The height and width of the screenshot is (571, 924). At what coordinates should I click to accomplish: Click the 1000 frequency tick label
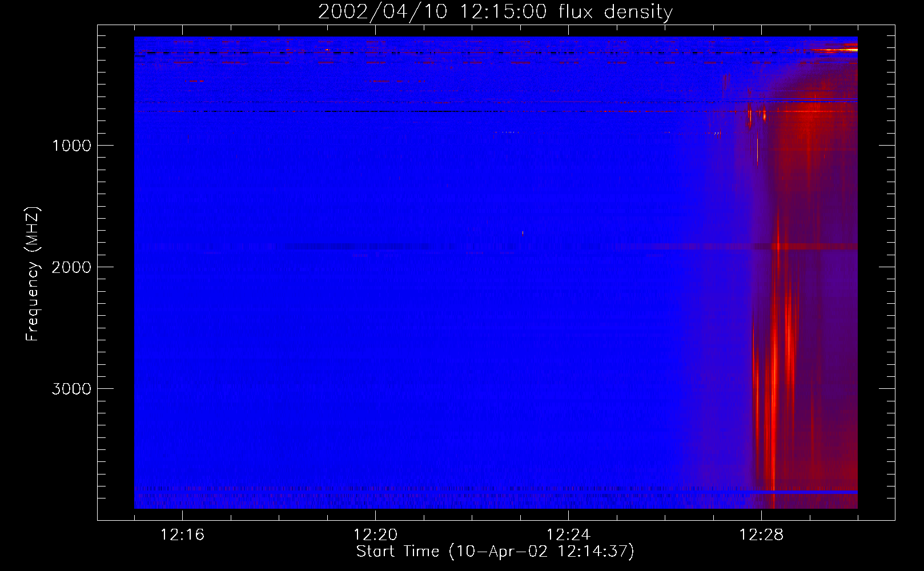coord(71,146)
